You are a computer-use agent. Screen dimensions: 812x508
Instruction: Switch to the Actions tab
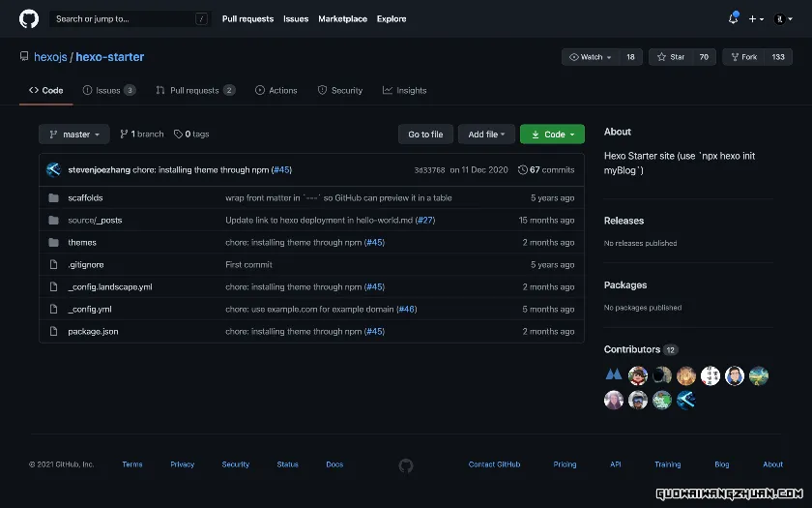[276, 90]
